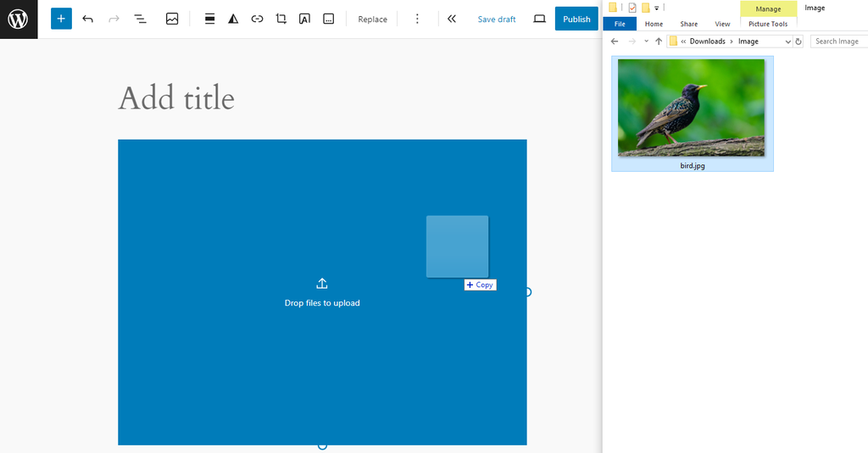
Task: Toggle the image caption button
Action: [329, 19]
